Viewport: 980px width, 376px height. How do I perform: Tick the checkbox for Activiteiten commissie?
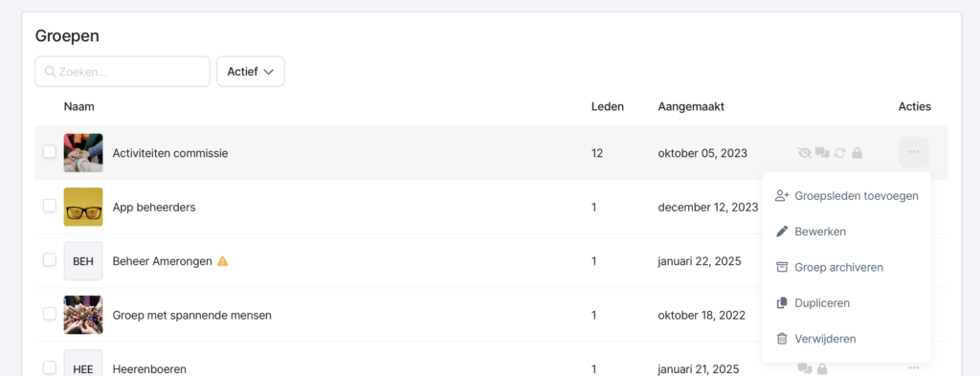50,152
